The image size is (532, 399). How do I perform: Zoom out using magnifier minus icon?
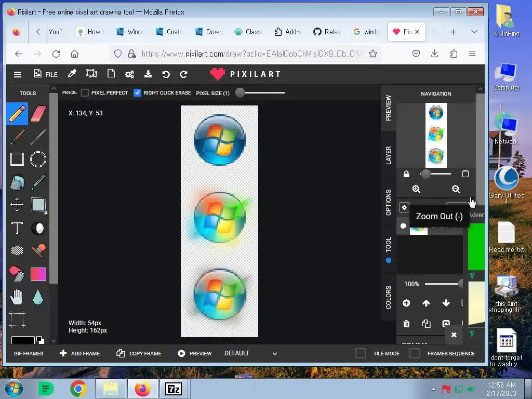456,189
